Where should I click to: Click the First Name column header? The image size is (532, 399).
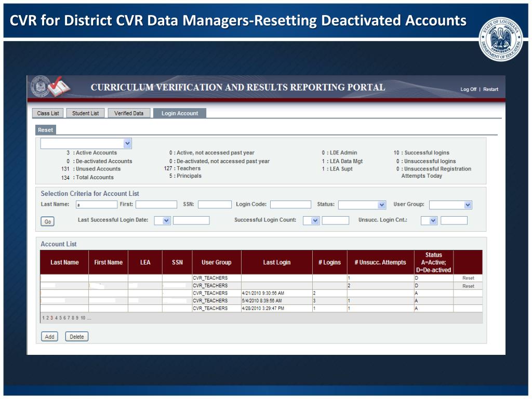click(108, 262)
